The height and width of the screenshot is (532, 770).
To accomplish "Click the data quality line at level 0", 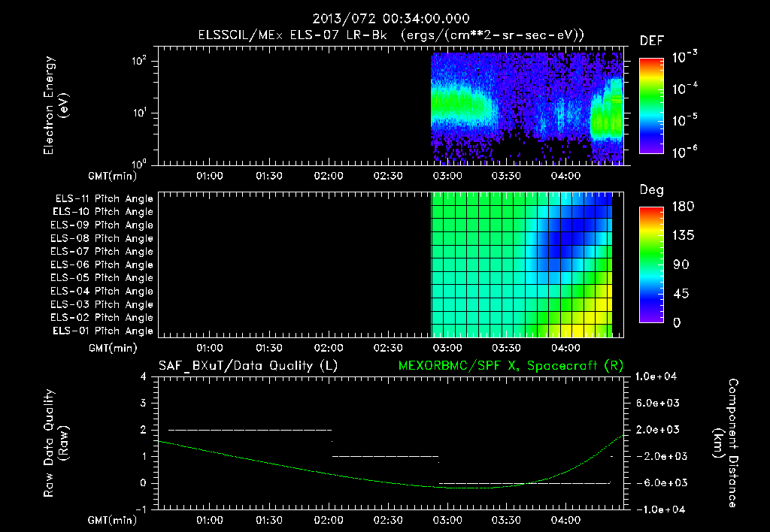I will 524,483.
